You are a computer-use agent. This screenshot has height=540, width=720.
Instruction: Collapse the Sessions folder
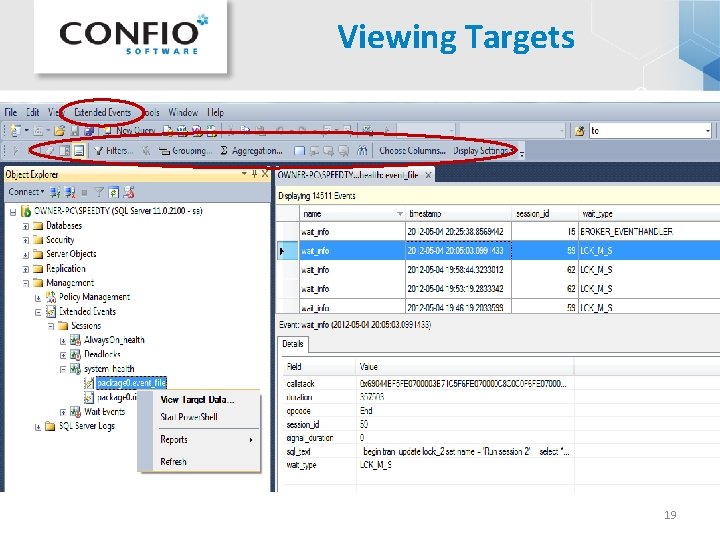[51, 326]
